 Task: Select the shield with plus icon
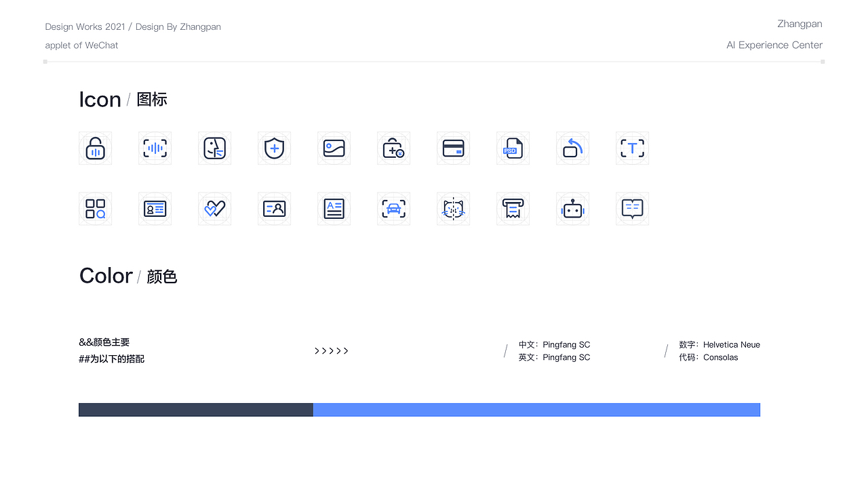point(274,148)
